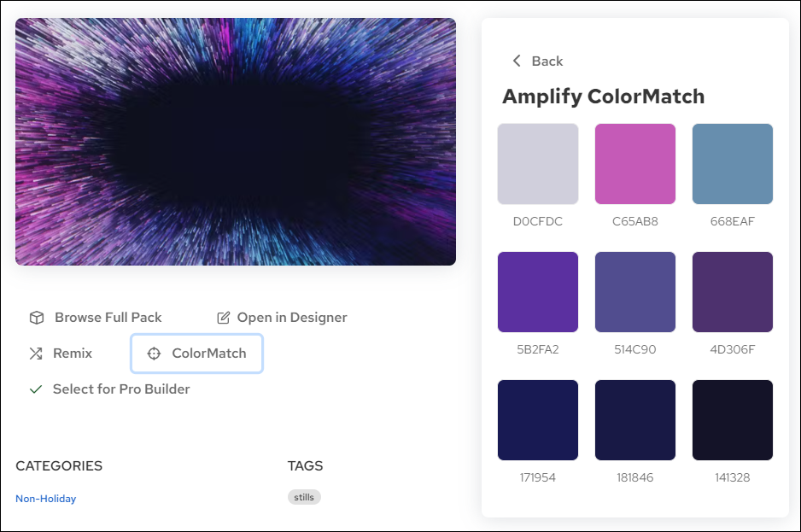Open the ColorMatch panel button

[196, 354]
